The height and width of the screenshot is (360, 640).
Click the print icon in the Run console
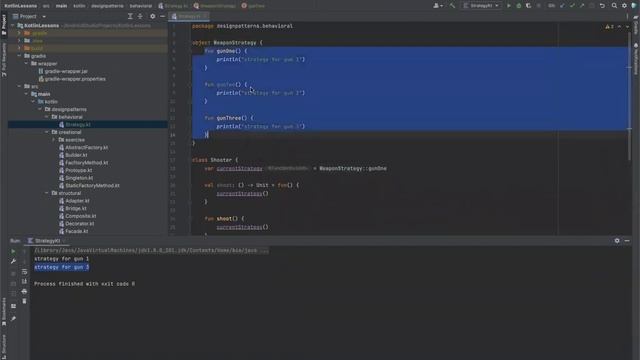(24, 291)
